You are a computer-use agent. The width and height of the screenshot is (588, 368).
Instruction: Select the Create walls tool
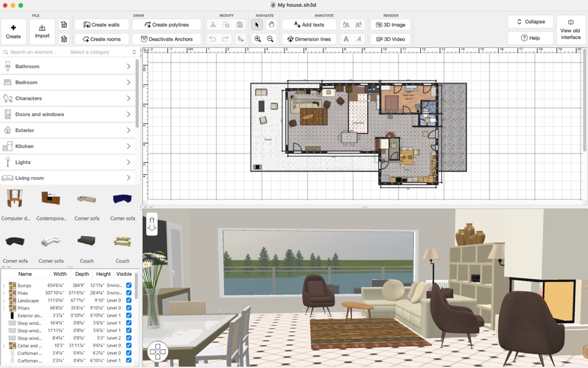pyautogui.click(x=102, y=25)
